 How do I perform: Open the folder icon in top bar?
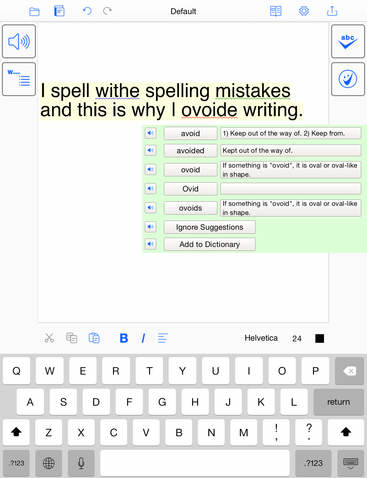pyautogui.click(x=34, y=11)
